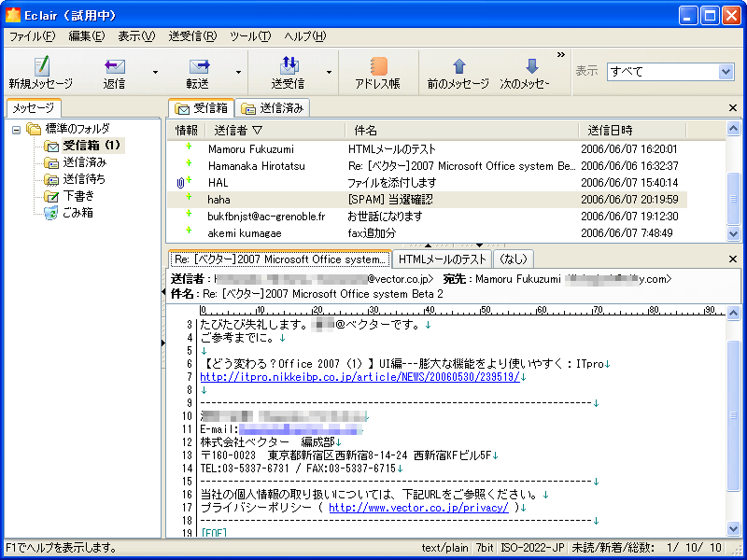This screenshot has height=560, width=747.
Task: Open the 返信 dropdown arrow
Action: pyautogui.click(x=155, y=72)
